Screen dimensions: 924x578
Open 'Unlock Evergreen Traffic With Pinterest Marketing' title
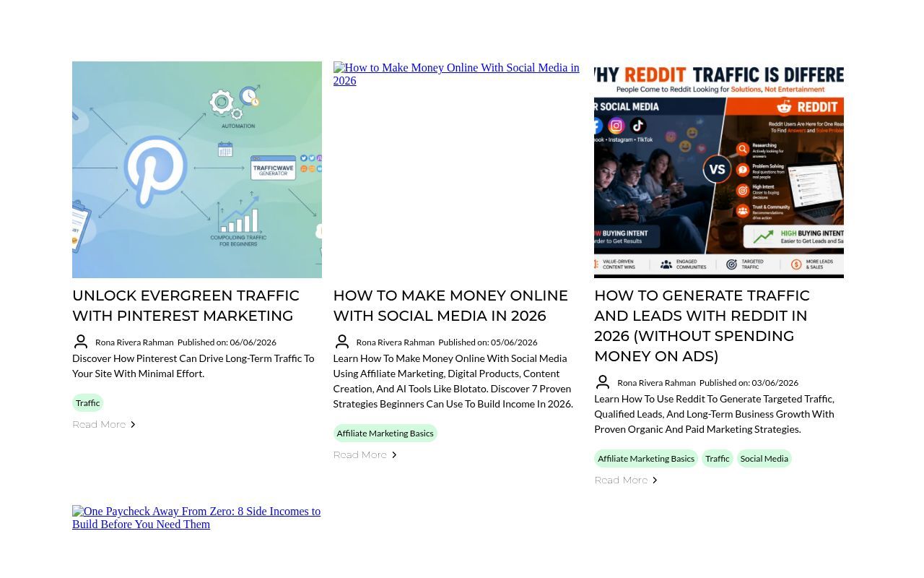tap(186, 306)
